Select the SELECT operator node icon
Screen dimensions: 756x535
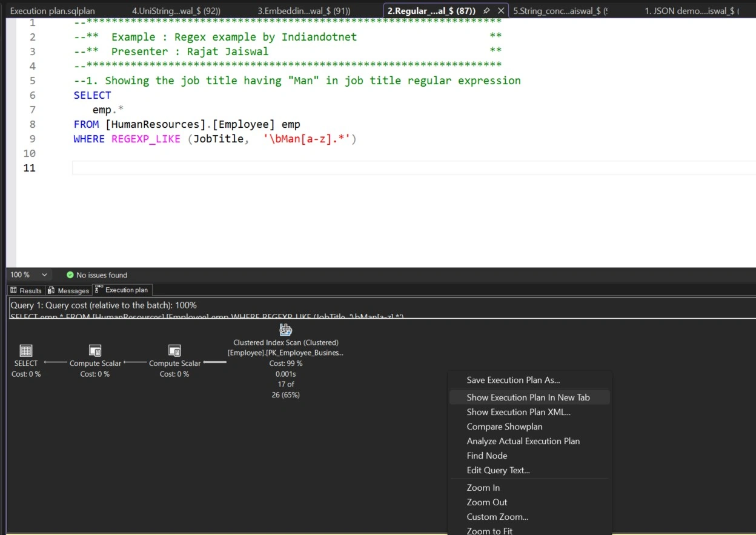coord(26,350)
